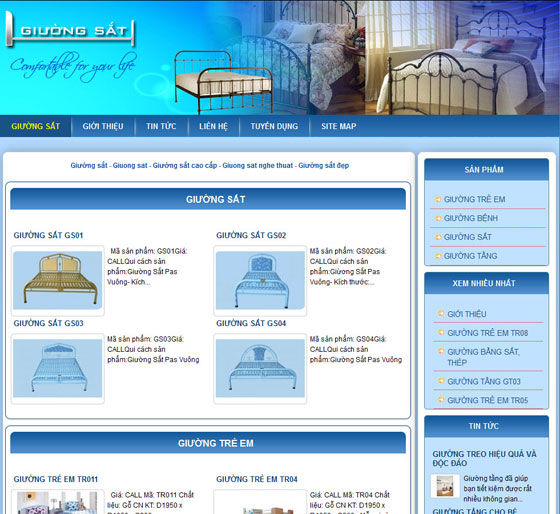Select Tuyển Dụng in the navigation bar

pyautogui.click(x=274, y=126)
